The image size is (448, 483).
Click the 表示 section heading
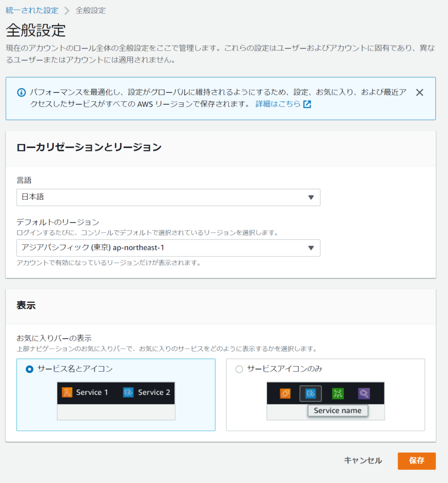[26, 306]
